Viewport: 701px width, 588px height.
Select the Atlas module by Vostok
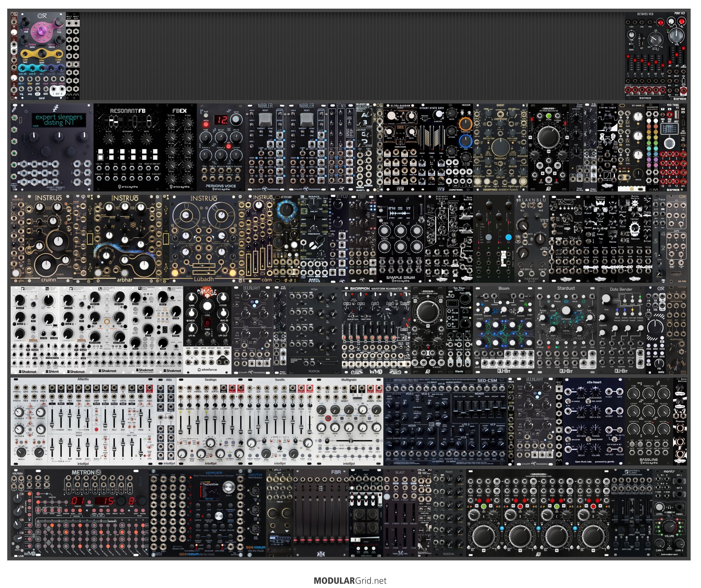(314, 330)
